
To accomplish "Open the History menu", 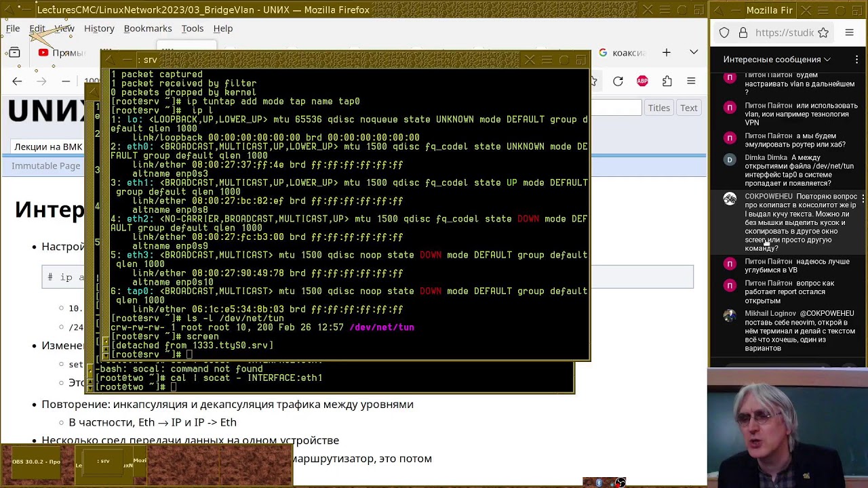I will (99, 28).
